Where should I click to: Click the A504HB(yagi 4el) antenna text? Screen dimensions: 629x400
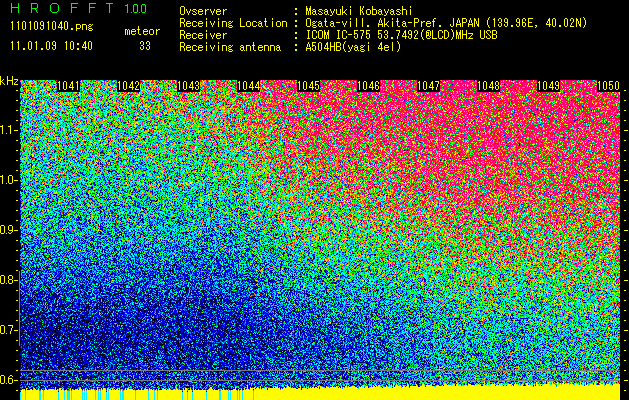353,47
